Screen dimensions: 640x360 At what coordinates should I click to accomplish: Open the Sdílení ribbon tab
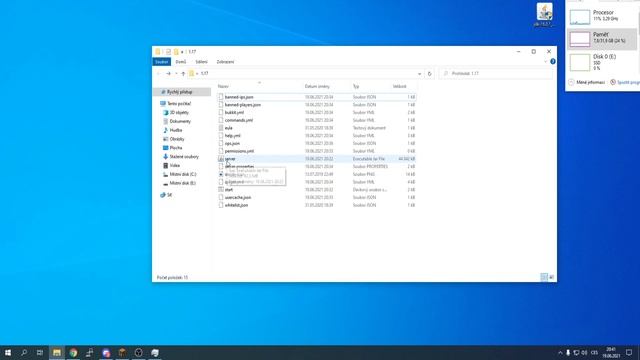point(201,62)
